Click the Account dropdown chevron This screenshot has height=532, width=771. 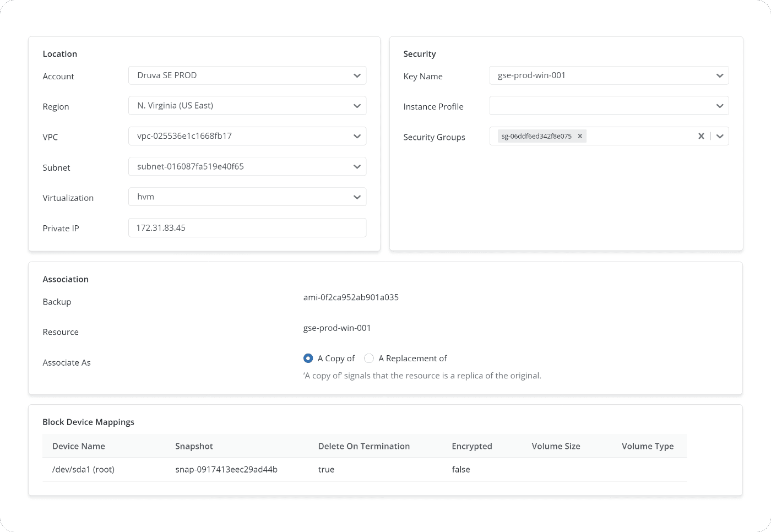357,75
